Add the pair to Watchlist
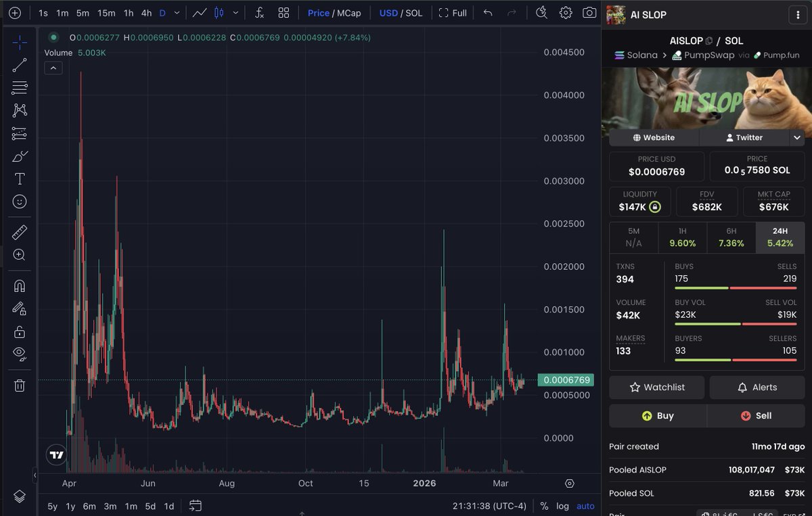The image size is (812, 516). 656,388
